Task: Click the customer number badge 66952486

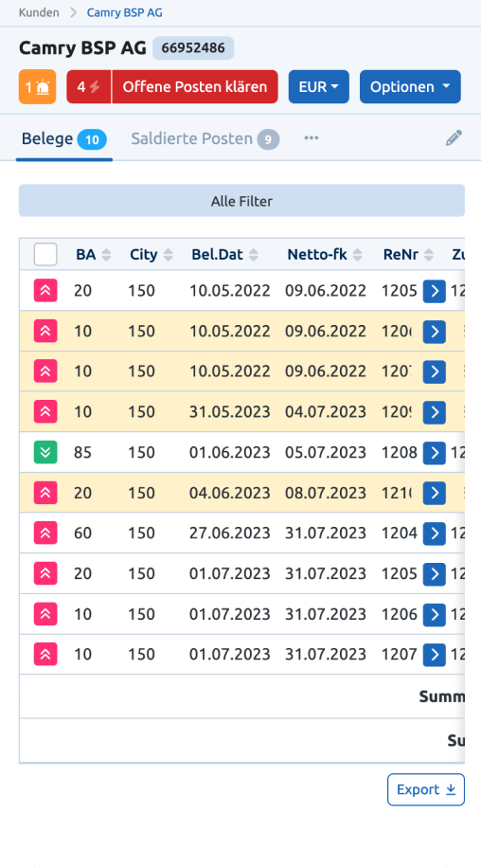Action: click(193, 48)
